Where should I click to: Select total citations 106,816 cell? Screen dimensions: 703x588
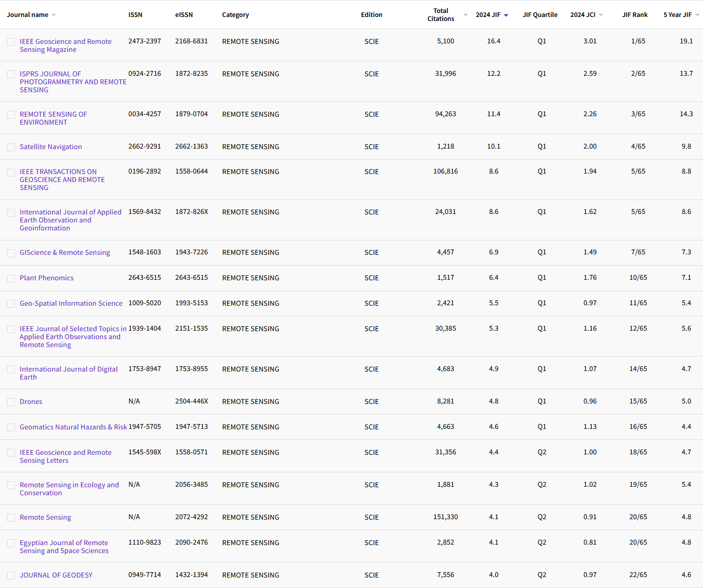[446, 172]
